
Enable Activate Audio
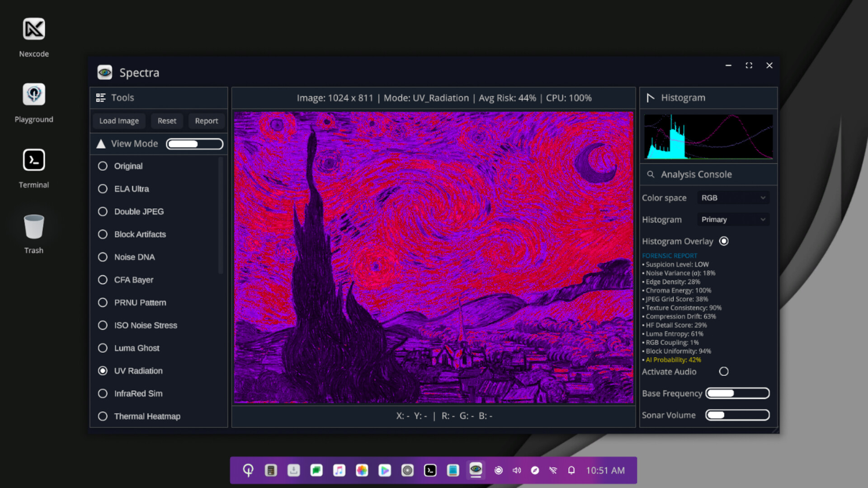pyautogui.click(x=724, y=371)
